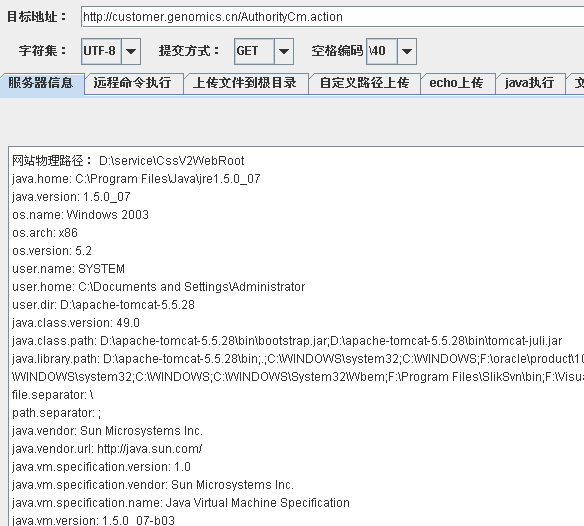Click the user.name: SYSTEM line
The height and width of the screenshot is (526, 584).
coord(69,269)
